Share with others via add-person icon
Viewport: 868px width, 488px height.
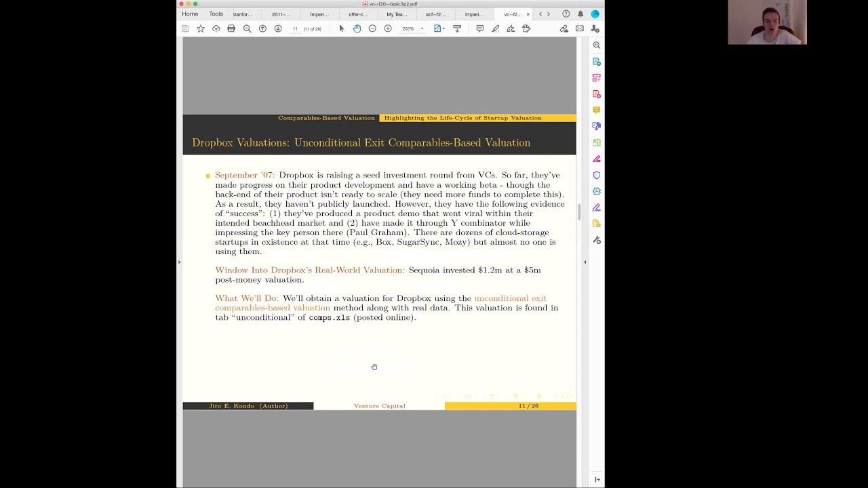point(595,28)
